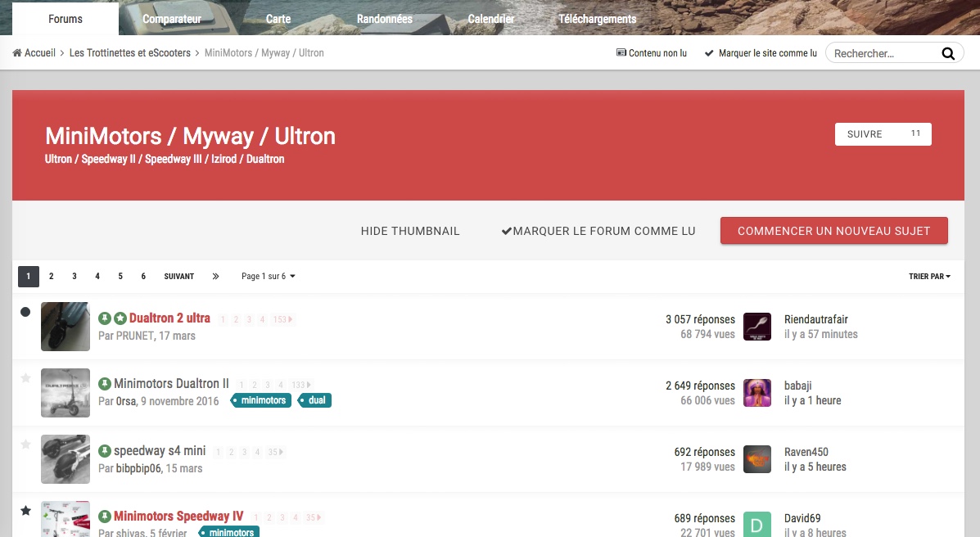The height and width of the screenshot is (537, 980).
Task: Open Les Trottinettes et eScooters breadcrumb
Action: pos(130,53)
